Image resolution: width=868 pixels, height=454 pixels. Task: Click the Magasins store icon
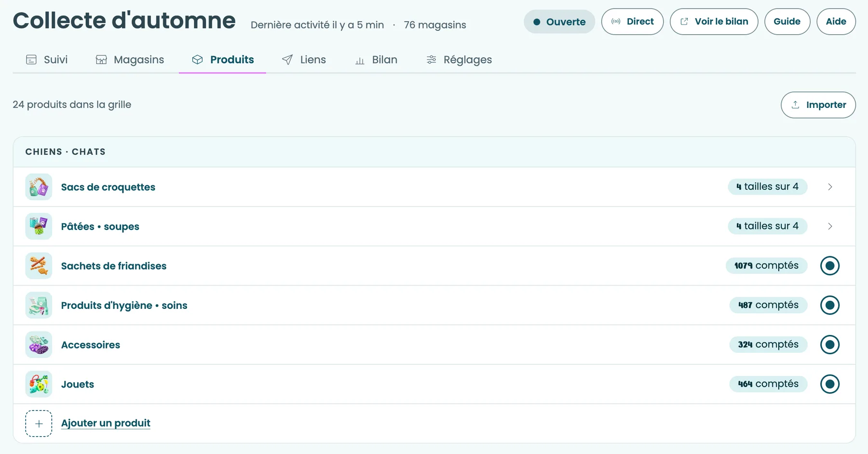tap(101, 60)
